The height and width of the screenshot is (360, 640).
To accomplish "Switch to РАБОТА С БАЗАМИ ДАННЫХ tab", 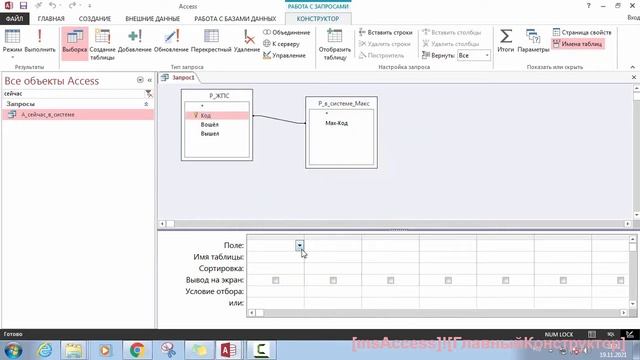I will pyautogui.click(x=235, y=19).
